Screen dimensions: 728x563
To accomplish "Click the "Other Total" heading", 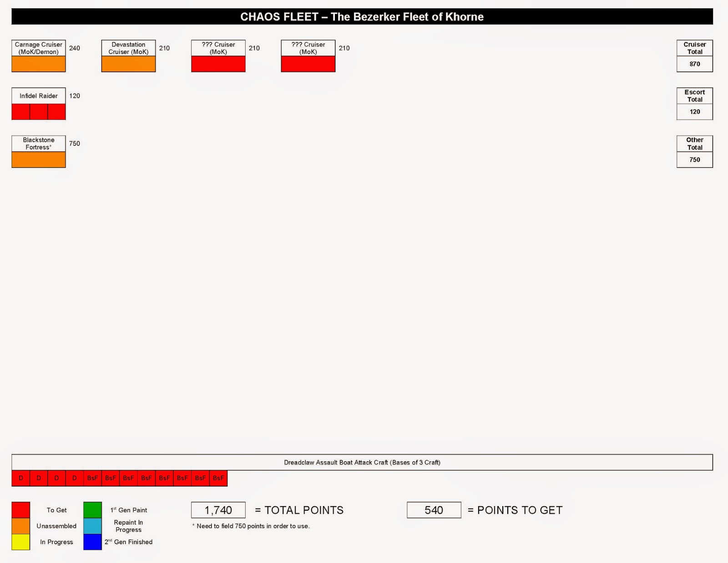I will 695,144.
